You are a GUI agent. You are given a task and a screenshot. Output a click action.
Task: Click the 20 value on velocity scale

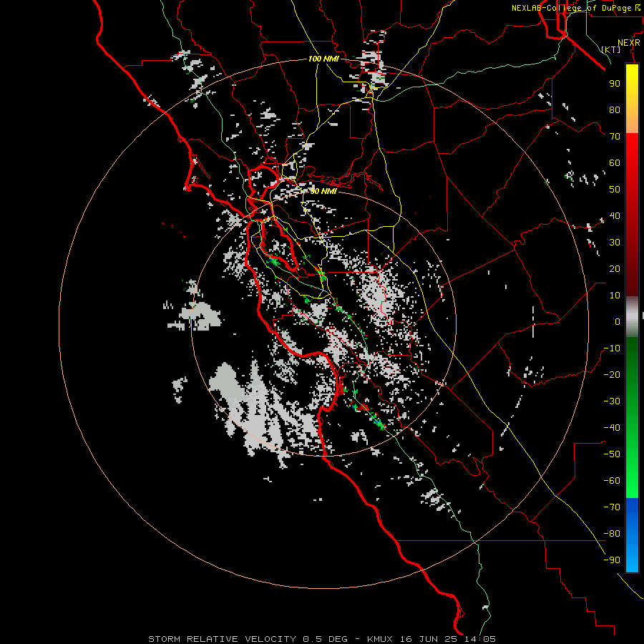tap(615, 269)
